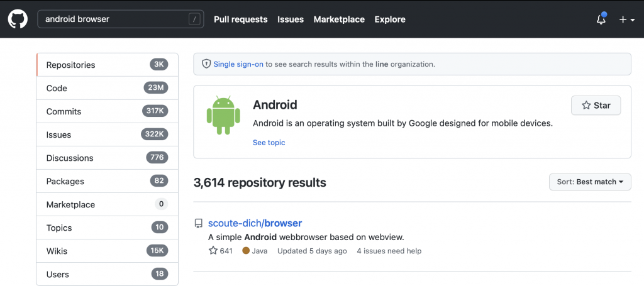Click the shield icon beside Single sign-on
The height and width of the screenshot is (286, 644).
tap(206, 64)
